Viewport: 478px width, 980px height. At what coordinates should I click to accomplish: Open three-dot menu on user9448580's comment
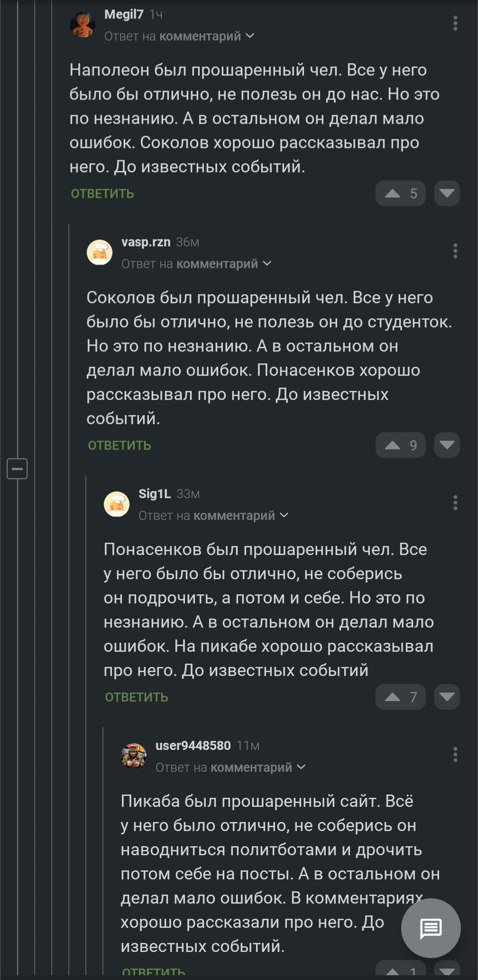[x=455, y=755]
